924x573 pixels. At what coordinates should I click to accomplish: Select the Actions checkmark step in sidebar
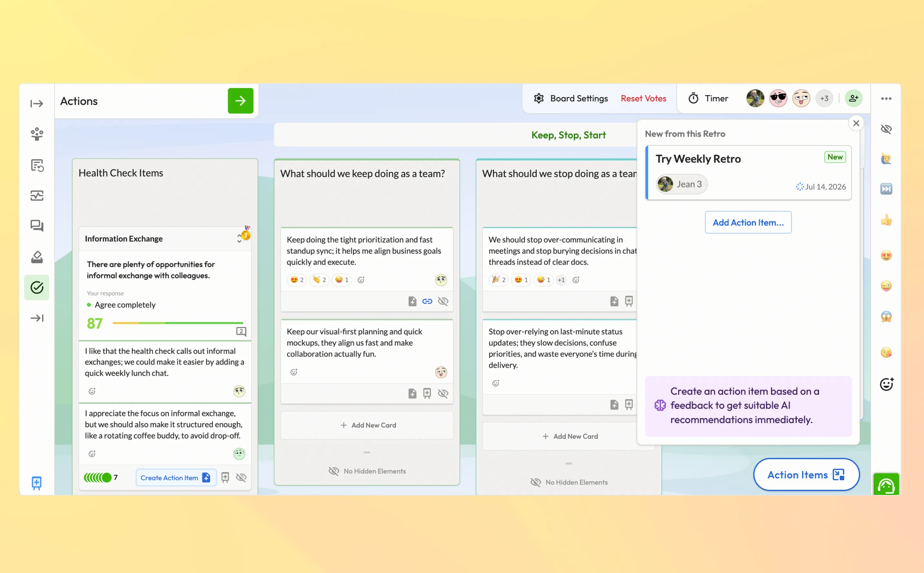tap(37, 288)
